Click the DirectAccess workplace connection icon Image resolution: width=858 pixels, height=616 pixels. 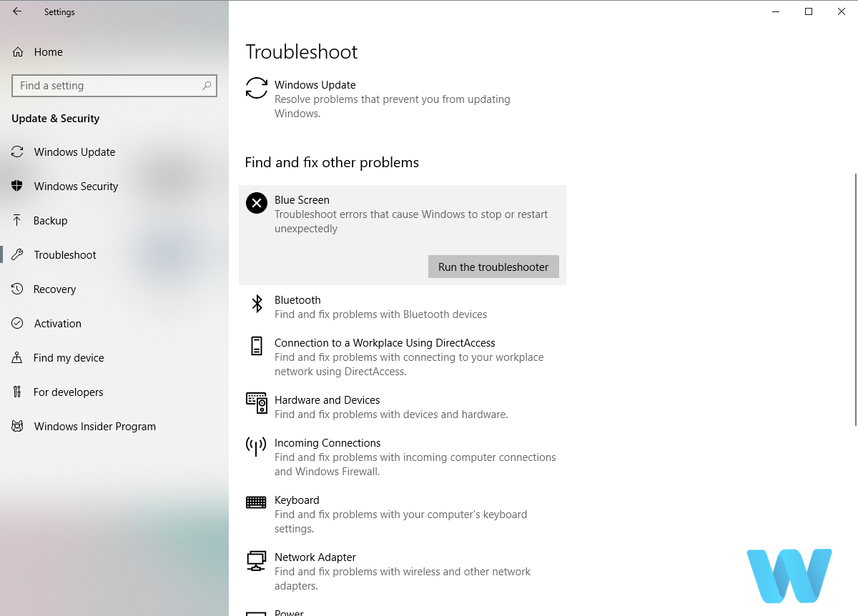[256, 347]
